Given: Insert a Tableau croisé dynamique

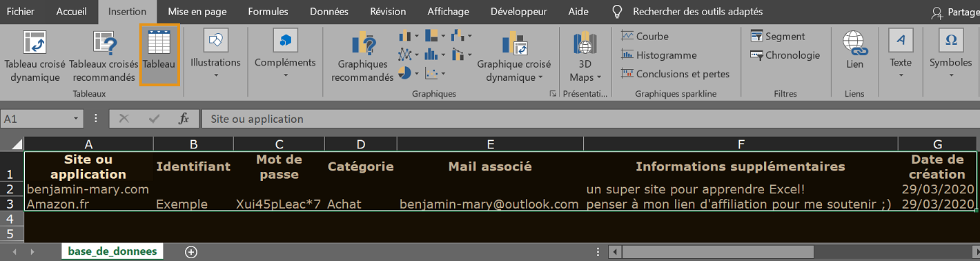Looking at the screenshot, I should [35, 57].
